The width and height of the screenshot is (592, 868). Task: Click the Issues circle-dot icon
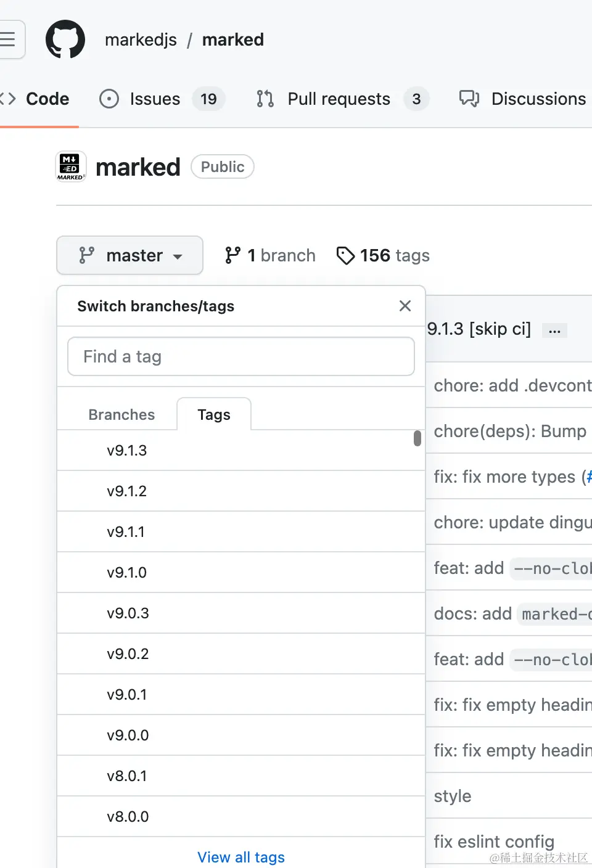[109, 99]
